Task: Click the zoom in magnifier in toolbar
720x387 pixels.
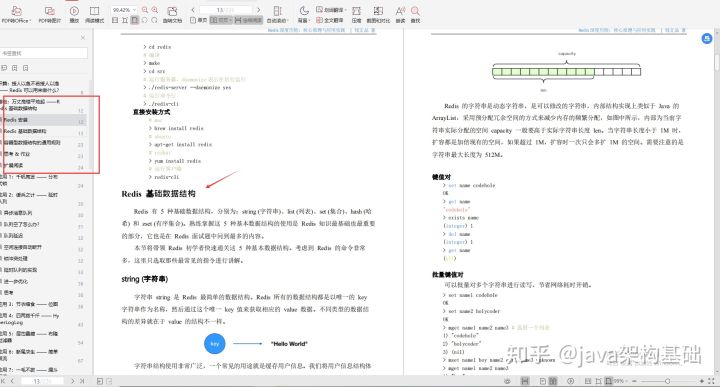Action: pyautogui.click(x=155, y=10)
